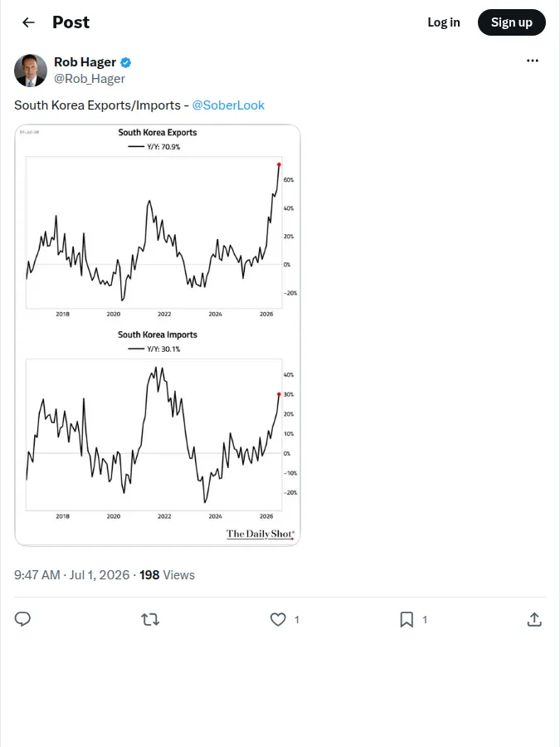
Task: Bookmark the post with bookmark icon
Action: pyautogui.click(x=407, y=619)
